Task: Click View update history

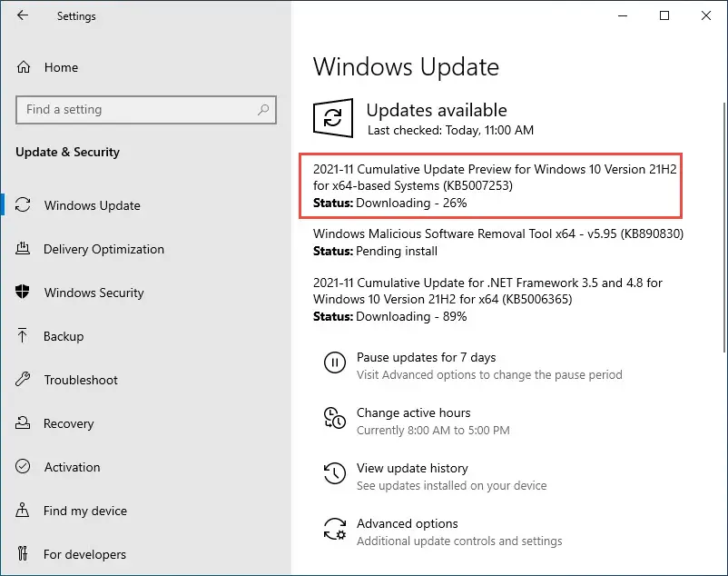Action: point(412,468)
